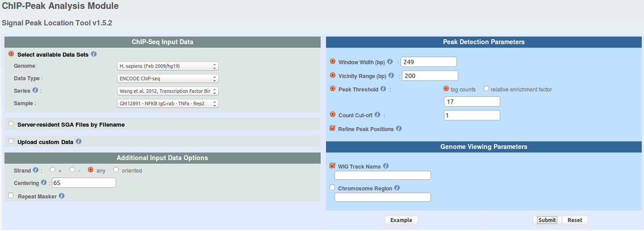Open Peak Threshold info icon
Viewport: 644px width, 231px height.
point(383,89)
